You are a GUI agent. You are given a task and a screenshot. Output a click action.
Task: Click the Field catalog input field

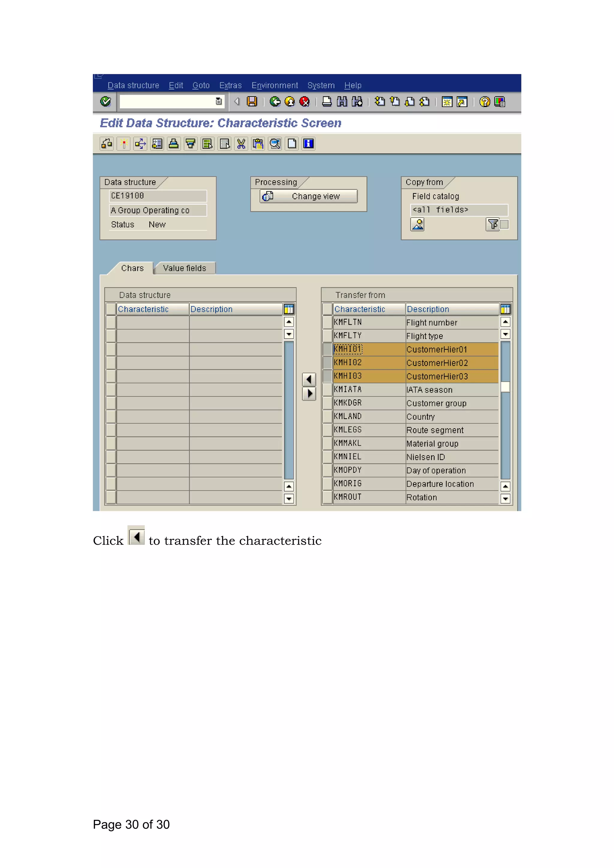tap(459, 210)
